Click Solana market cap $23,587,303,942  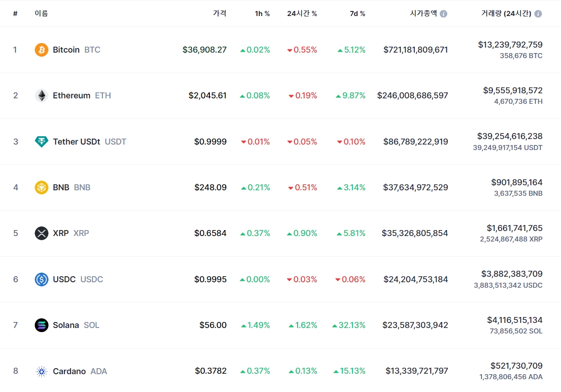click(416, 325)
